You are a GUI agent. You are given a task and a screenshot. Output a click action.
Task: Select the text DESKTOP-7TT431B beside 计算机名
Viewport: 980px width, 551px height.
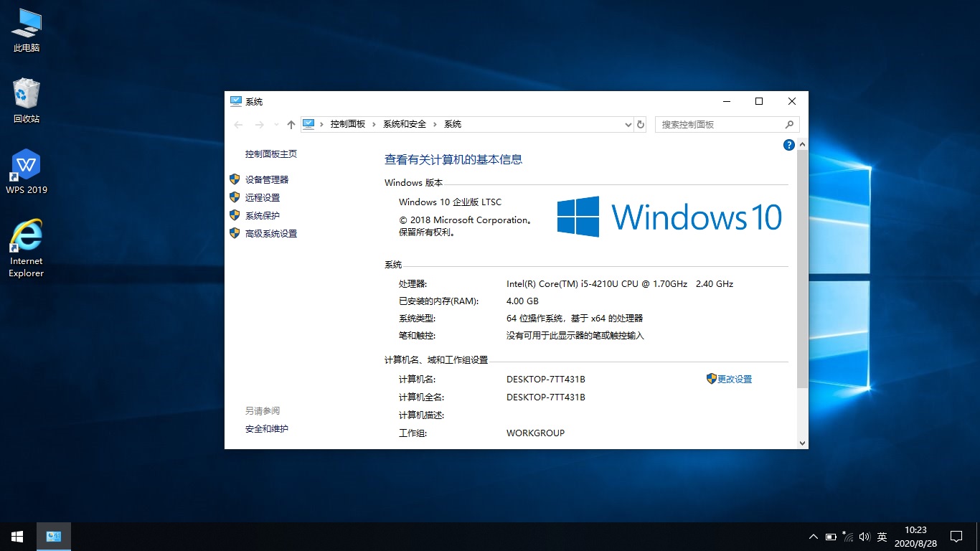(x=546, y=380)
